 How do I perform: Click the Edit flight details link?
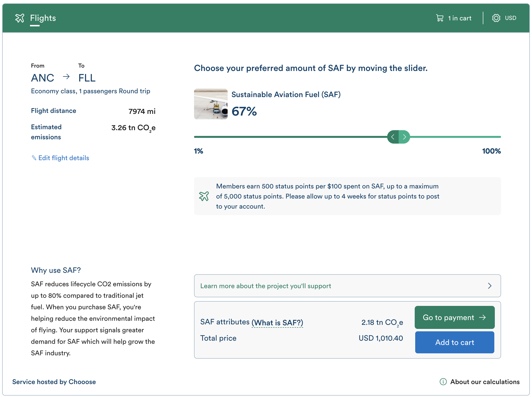[x=64, y=158]
